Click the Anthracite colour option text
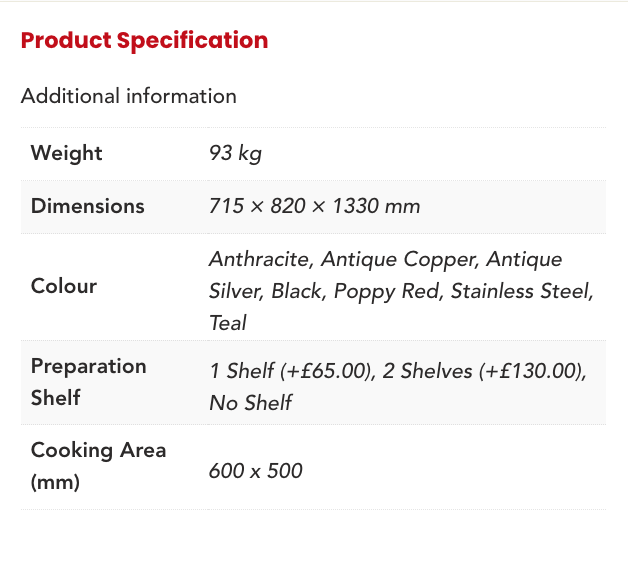The width and height of the screenshot is (628, 564). 261,259
